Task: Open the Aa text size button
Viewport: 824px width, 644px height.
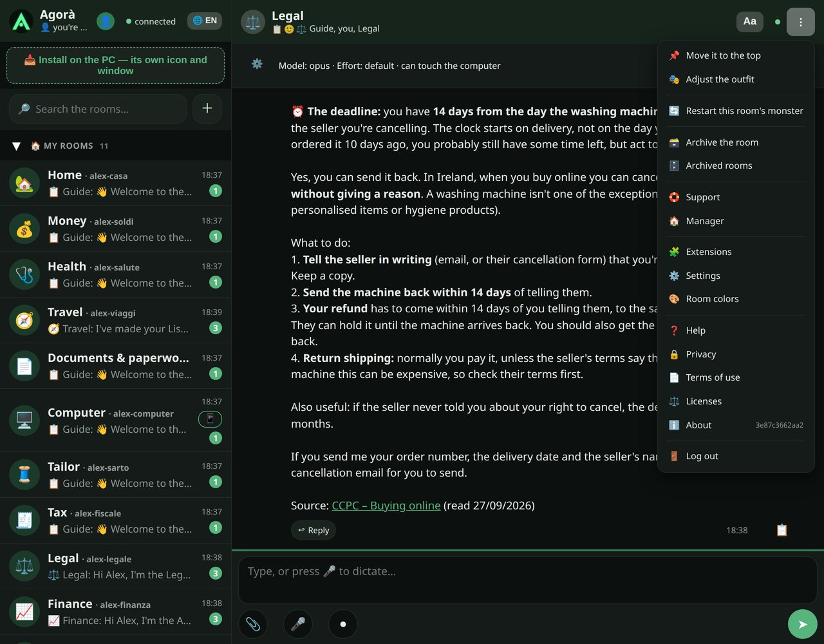Action: (x=750, y=21)
